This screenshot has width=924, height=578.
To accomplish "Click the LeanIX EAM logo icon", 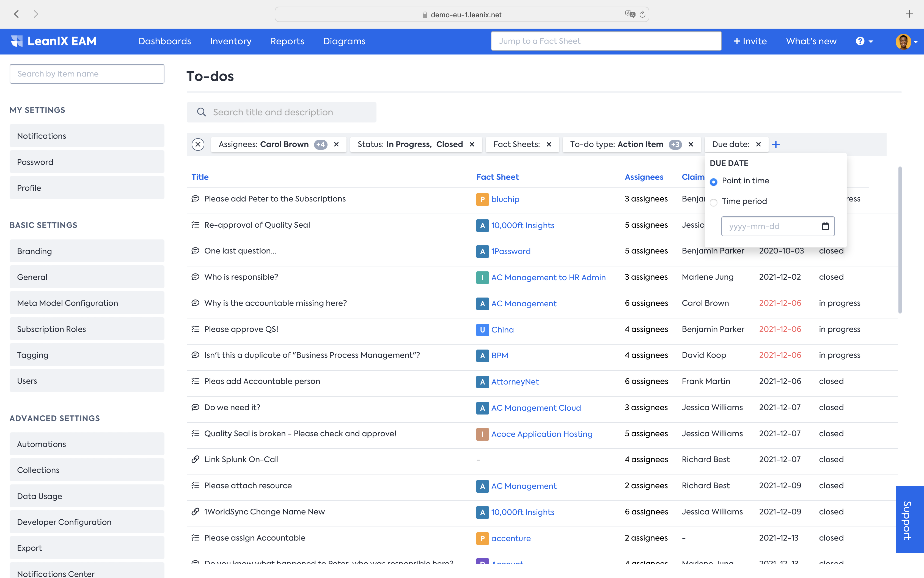I will (17, 41).
